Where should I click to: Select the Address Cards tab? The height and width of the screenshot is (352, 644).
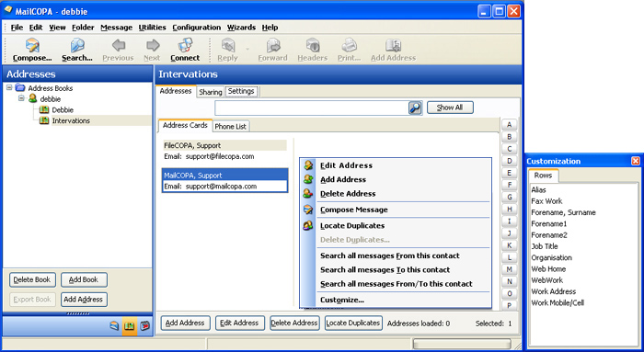(x=185, y=126)
